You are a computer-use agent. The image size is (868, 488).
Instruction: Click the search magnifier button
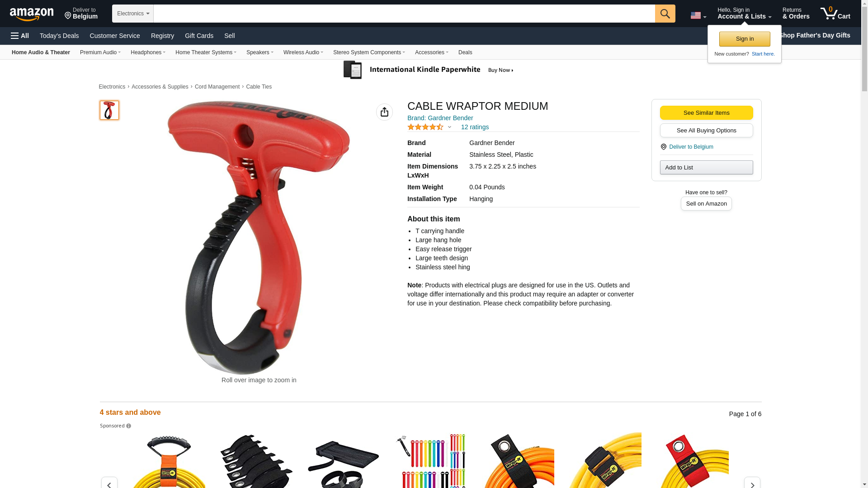pos(665,14)
